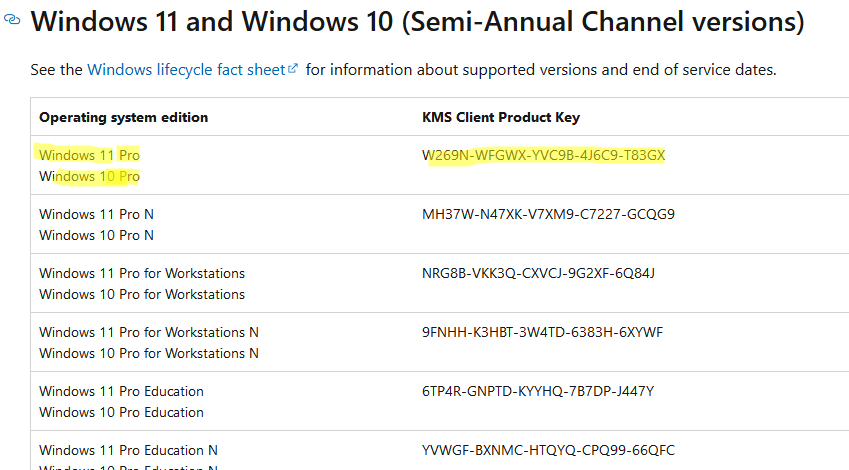Open the Windows lifecycle fact sheet link
The width and height of the screenshot is (849, 470).
coord(186,70)
